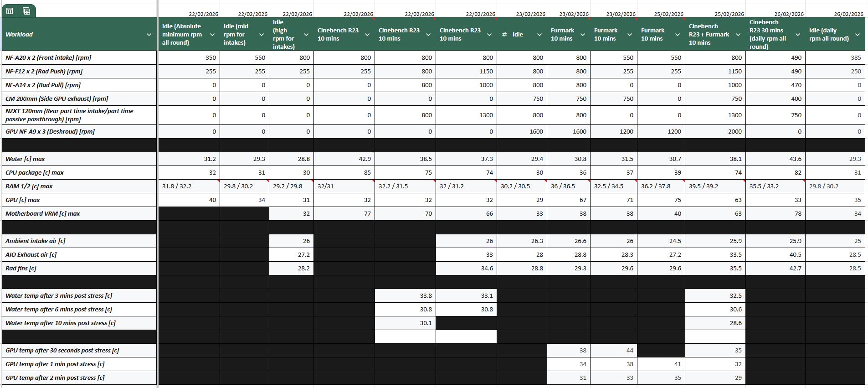Image resolution: width=868 pixels, height=388 pixels.
Task: Click the # number type icon beside Idle
Action: click(x=504, y=35)
